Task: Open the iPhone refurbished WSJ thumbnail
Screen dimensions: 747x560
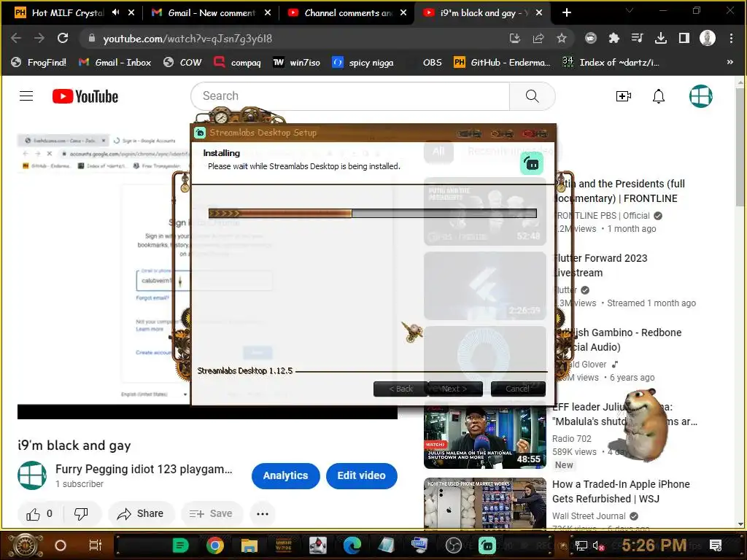Action: 485,503
